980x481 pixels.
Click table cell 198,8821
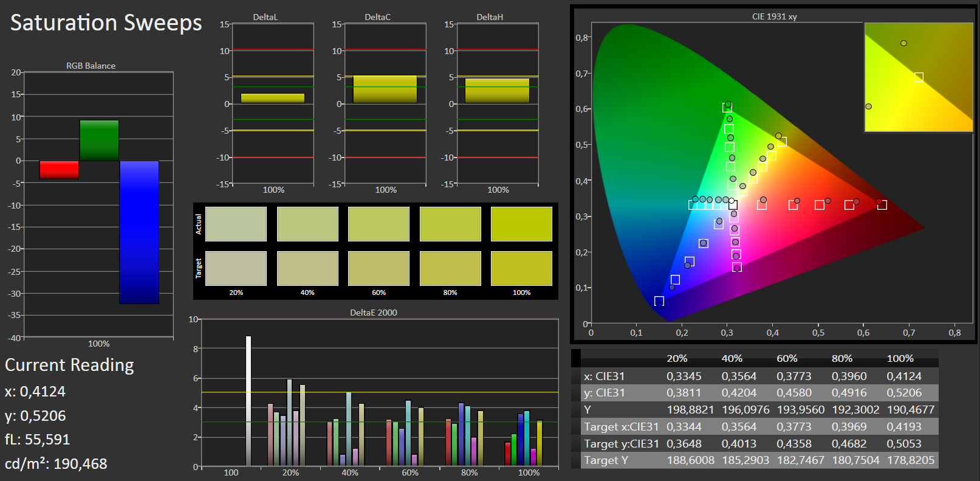(691, 410)
